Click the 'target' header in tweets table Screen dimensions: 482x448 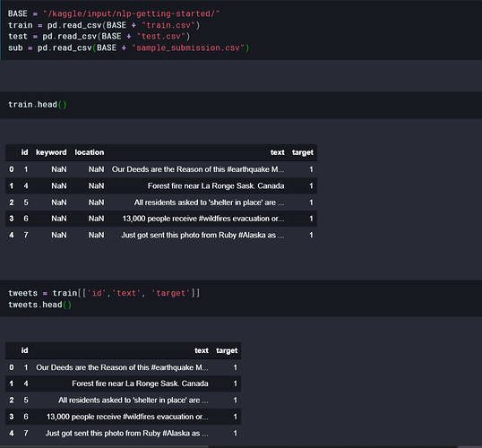(227, 350)
